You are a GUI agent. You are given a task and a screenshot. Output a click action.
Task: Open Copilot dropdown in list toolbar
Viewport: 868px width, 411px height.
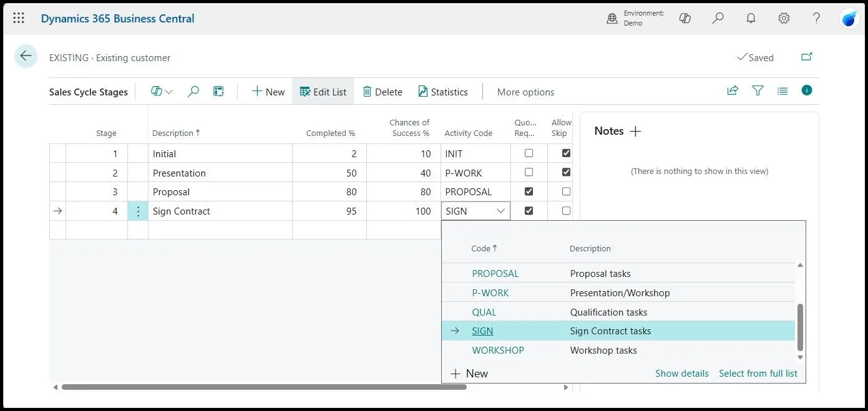click(162, 92)
